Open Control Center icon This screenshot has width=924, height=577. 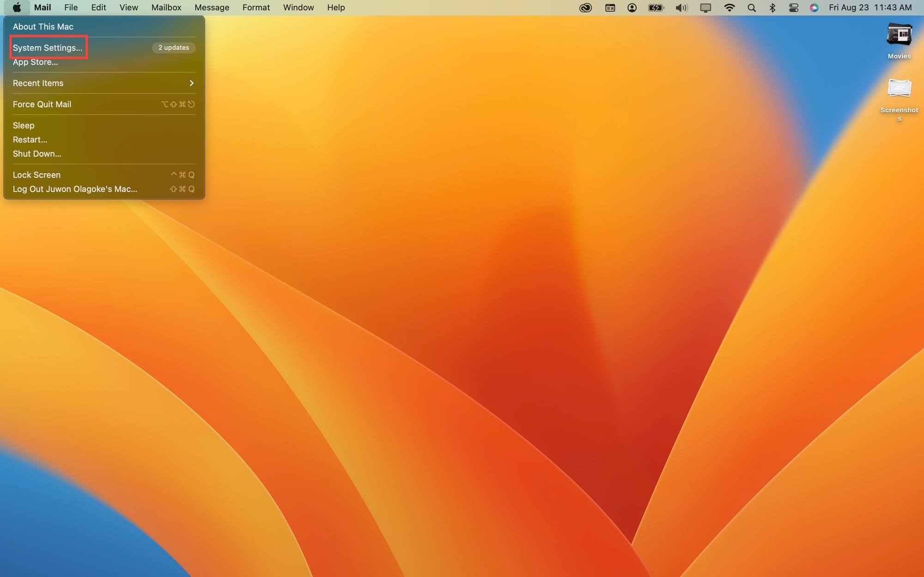[x=794, y=7]
